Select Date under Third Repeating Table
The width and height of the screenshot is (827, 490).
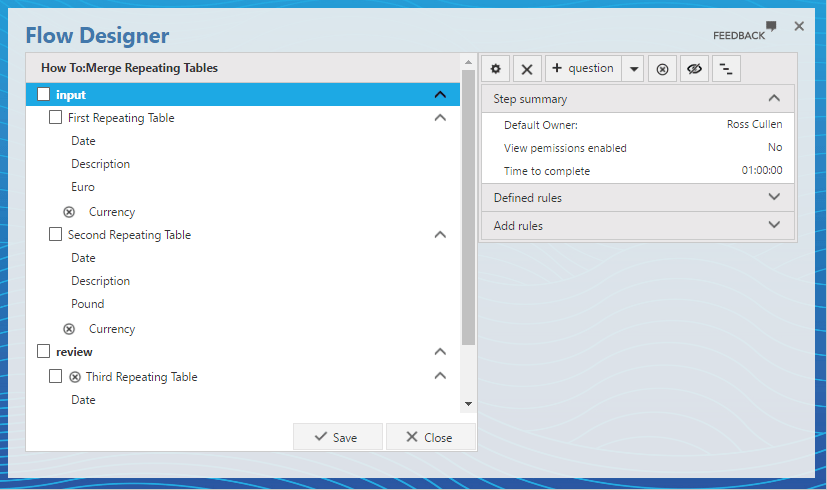coord(83,400)
